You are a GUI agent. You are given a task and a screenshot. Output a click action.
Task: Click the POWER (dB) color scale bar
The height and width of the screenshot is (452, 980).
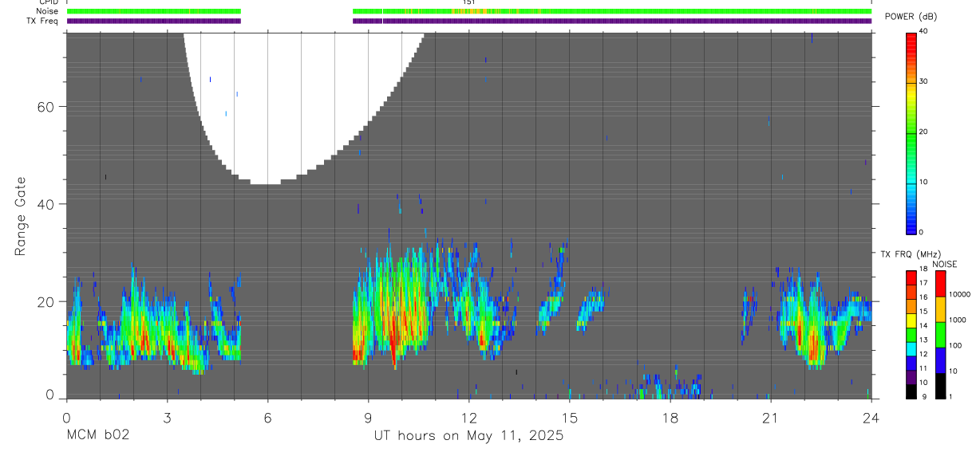(x=911, y=132)
